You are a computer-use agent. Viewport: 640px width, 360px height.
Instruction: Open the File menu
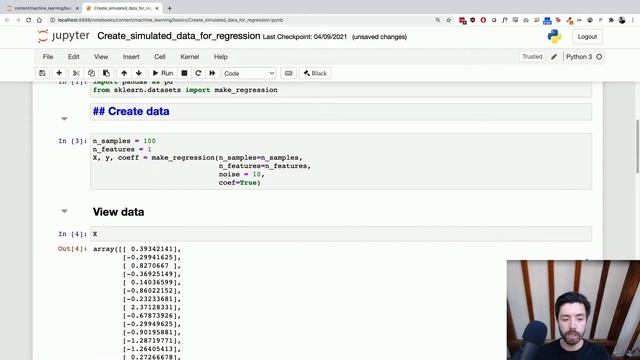[x=48, y=57]
